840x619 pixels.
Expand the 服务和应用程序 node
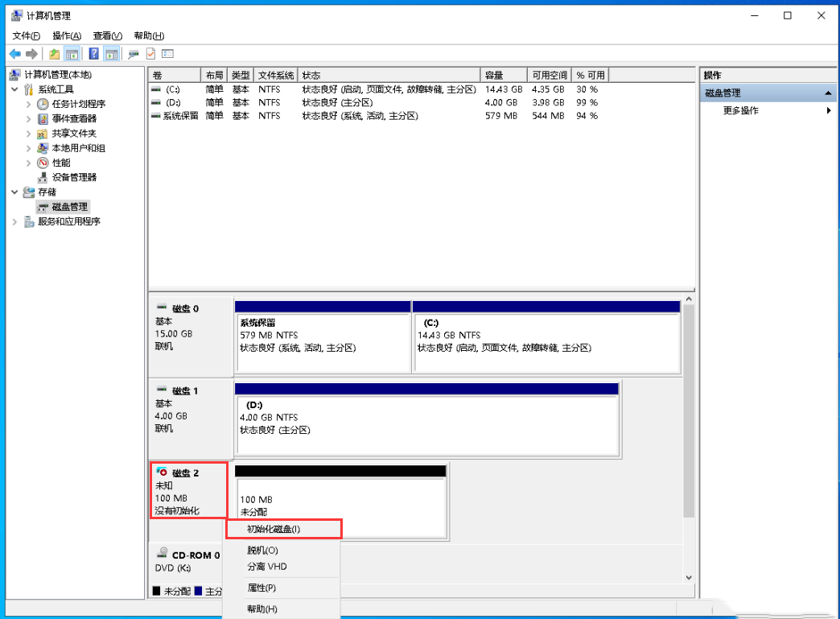point(15,221)
